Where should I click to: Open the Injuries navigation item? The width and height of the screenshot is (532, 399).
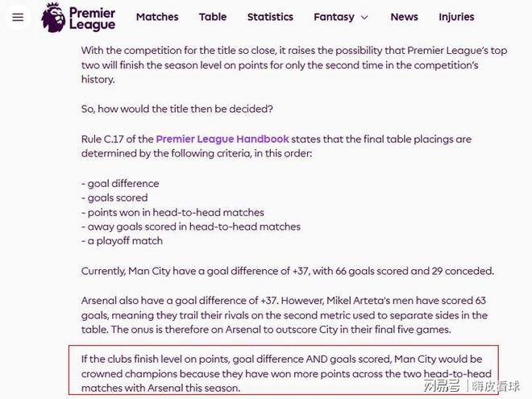456,17
